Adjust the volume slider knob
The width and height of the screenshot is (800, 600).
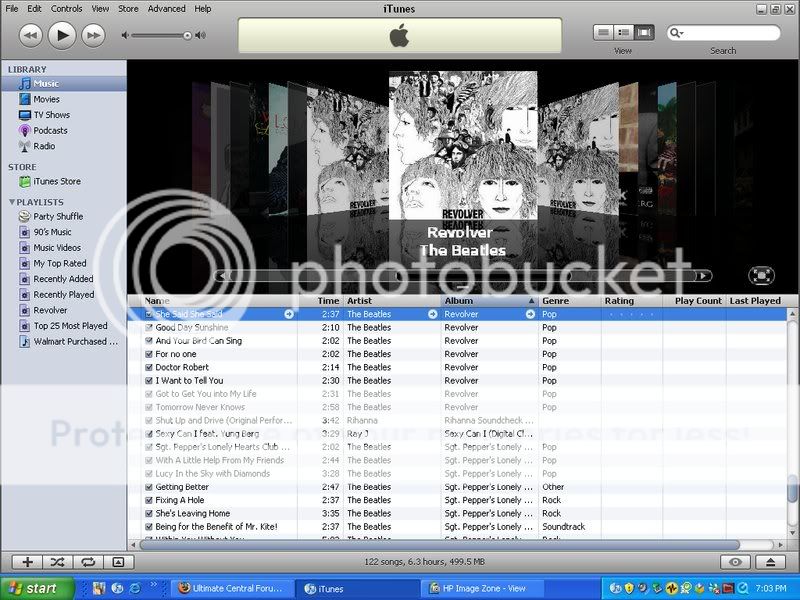point(187,35)
